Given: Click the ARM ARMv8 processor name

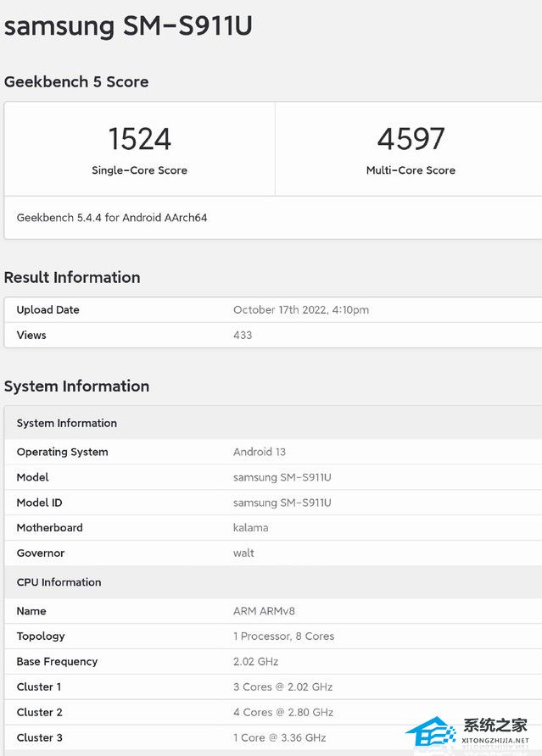Looking at the screenshot, I should (x=264, y=611).
